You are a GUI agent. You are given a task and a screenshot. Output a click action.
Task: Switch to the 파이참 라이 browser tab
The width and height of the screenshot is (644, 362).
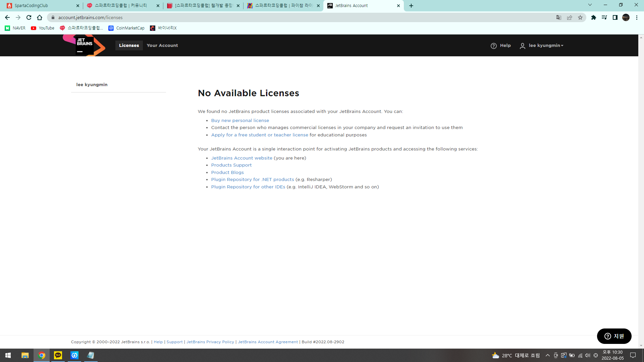(x=283, y=6)
